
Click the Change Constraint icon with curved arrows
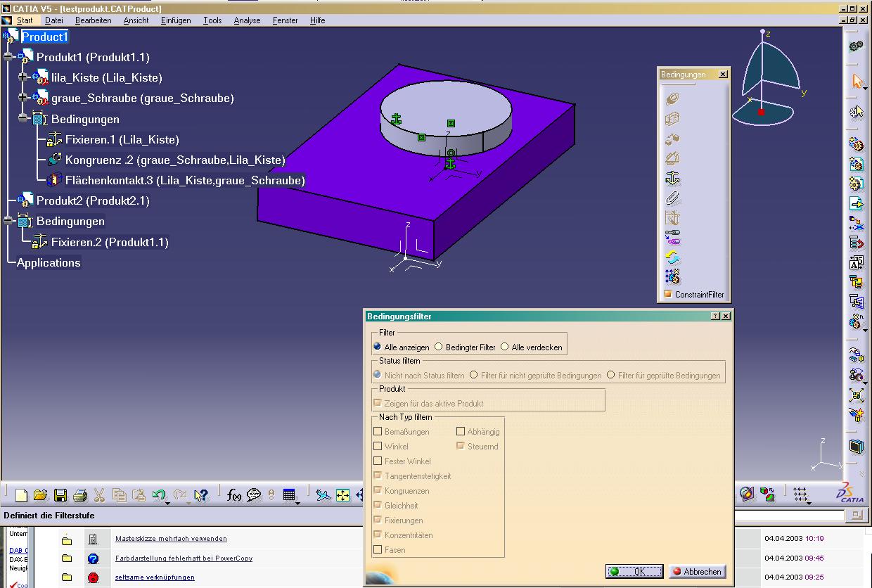coord(672,257)
